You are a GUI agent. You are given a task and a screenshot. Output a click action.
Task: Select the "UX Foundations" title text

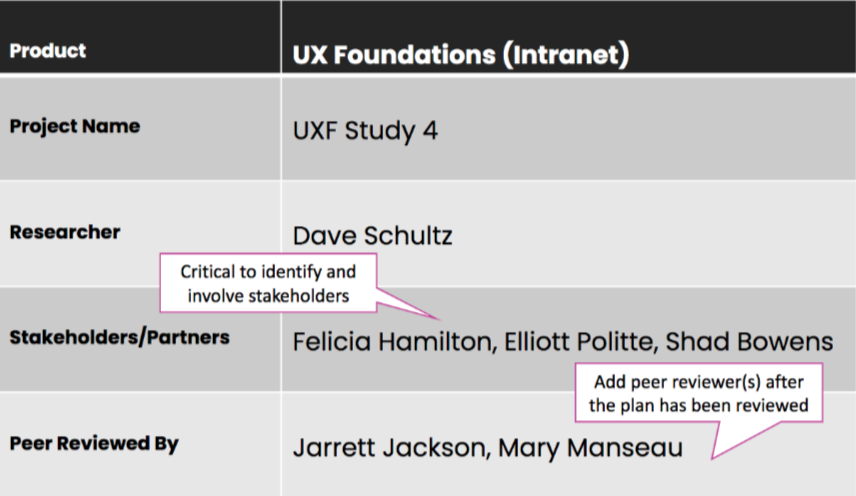[395, 55]
